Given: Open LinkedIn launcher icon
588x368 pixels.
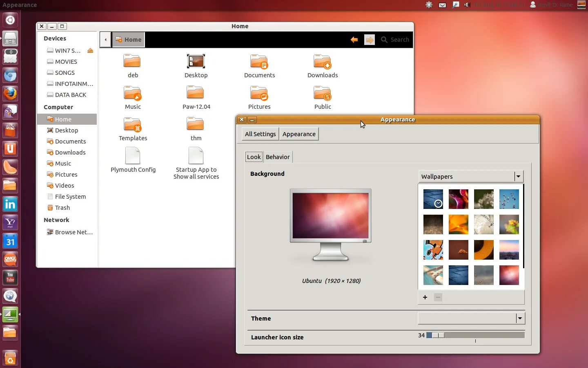Looking at the screenshot, I should click(10, 204).
